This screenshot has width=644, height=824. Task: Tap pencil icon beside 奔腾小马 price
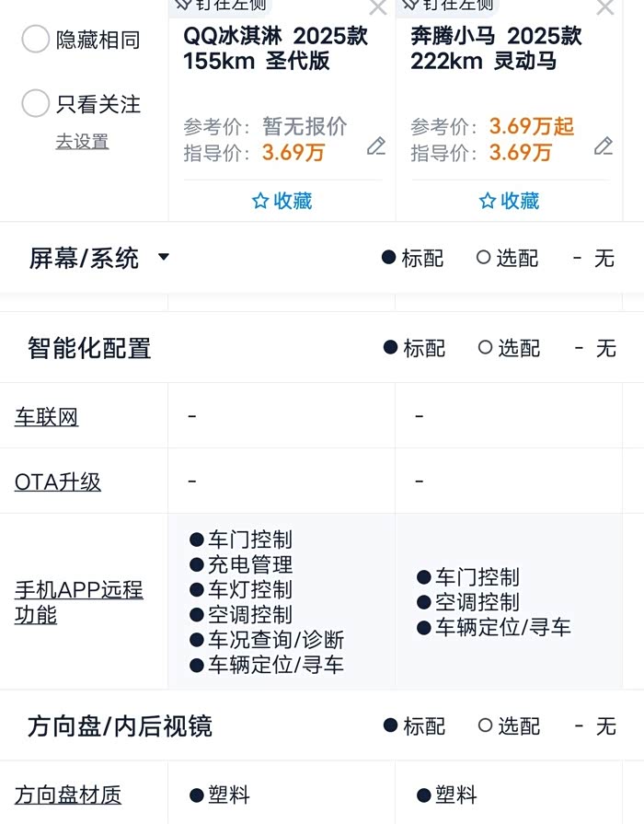tap(603, 146)
